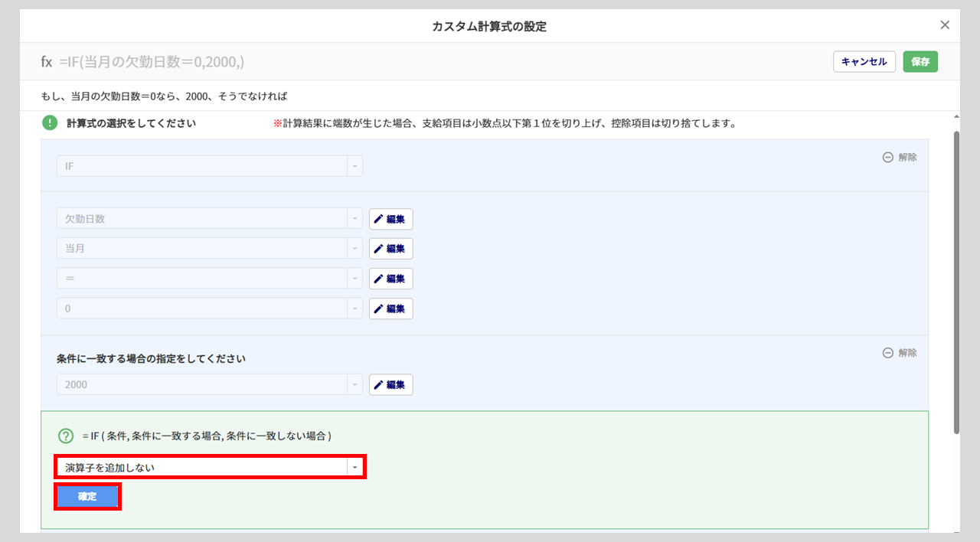Close the カスタム計算式の設定 dialog with X

click(945, 25)
